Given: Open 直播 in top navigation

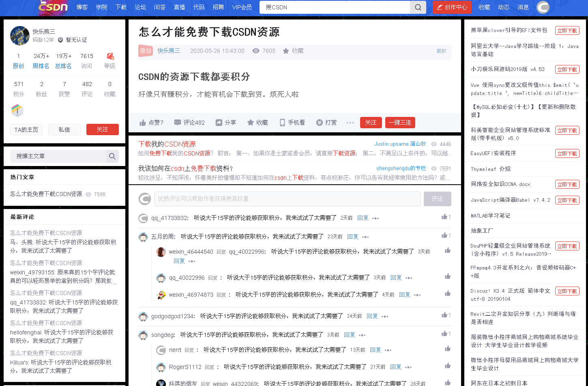Looking at the screenshot, I should pyautogui.click(x=179, y=7).
